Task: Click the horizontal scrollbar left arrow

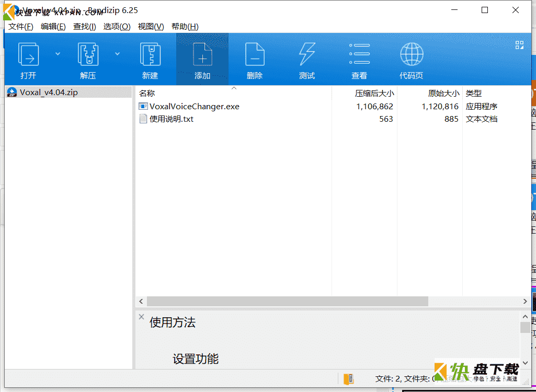Action: 141,301
